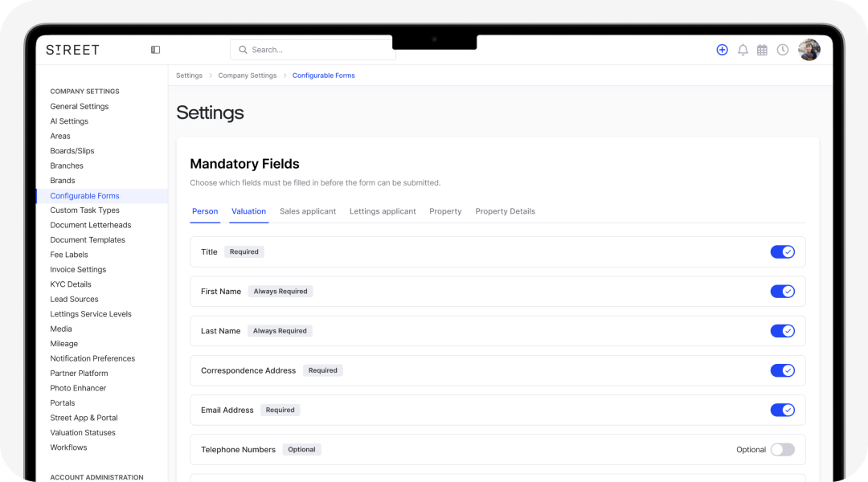Open Invoice Settings
868x482 pixels.
coord(78,269)
